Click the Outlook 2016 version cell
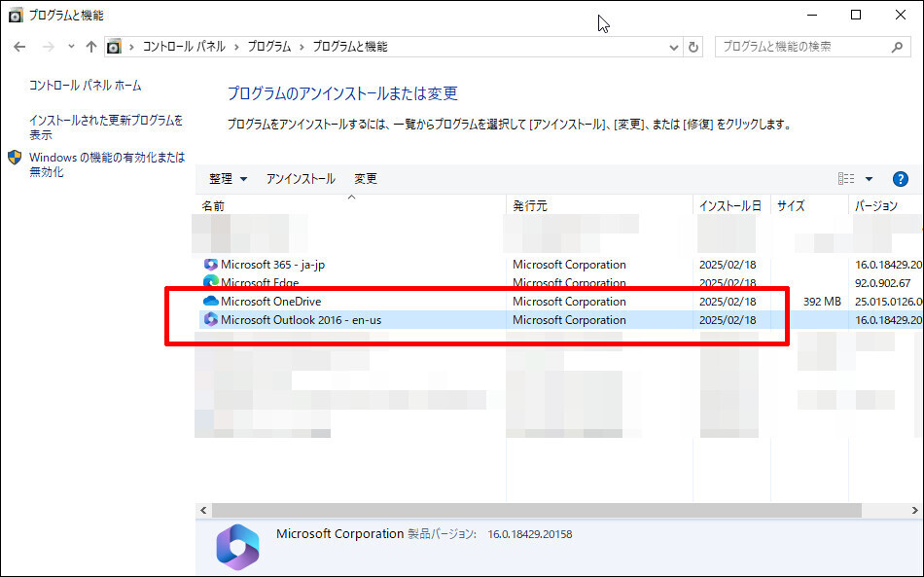The width and height of the screenshot is (924, 577). pos(889,320)
